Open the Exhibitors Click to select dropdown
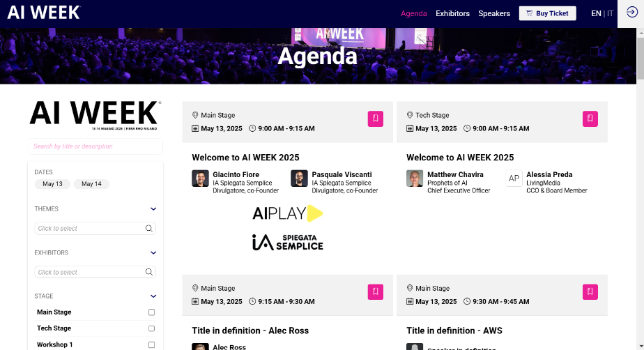 (x=95, y=272)
